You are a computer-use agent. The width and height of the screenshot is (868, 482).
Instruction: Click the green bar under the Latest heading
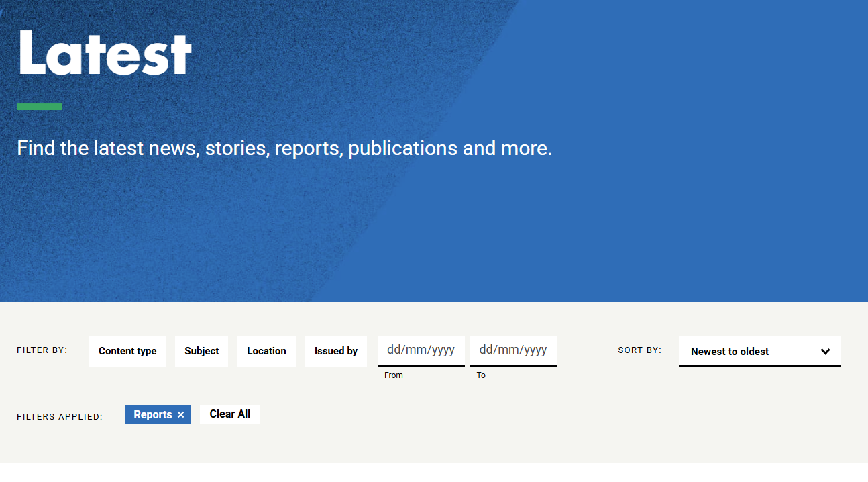[39, 107]
